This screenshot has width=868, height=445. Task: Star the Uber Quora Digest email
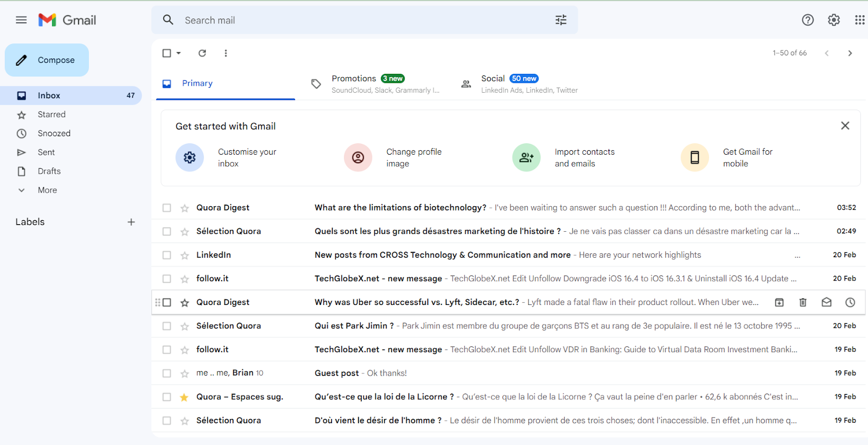pyautogui.click(x=184, y=302)
